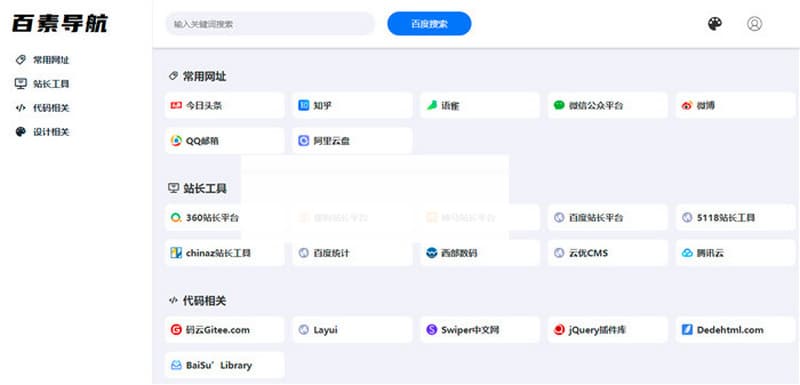800x385 pixels.
Task: Click the 语雀 green bird icon
Action: click(432, 106)
